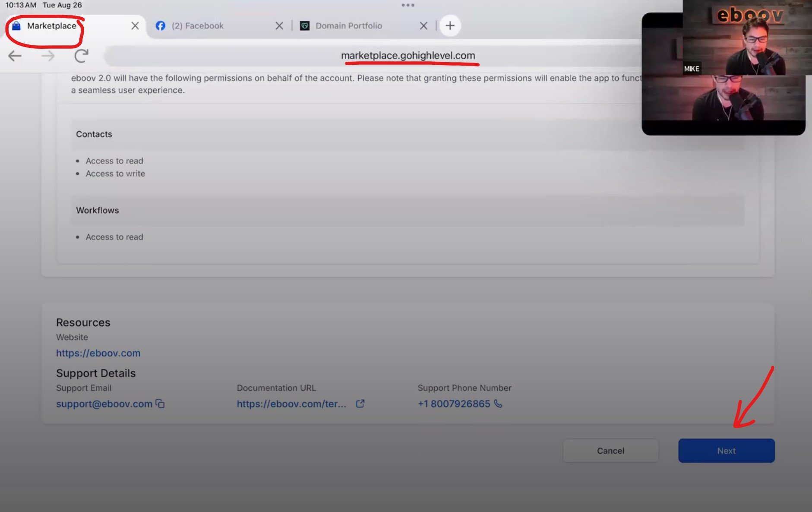812x512 pixels.
Task: Click the browser forward arrow
Action: coord(48,56)
